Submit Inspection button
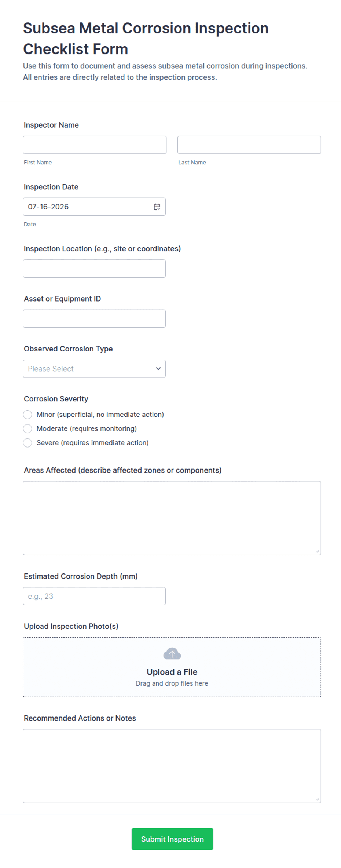 click(x=172, y=839)
